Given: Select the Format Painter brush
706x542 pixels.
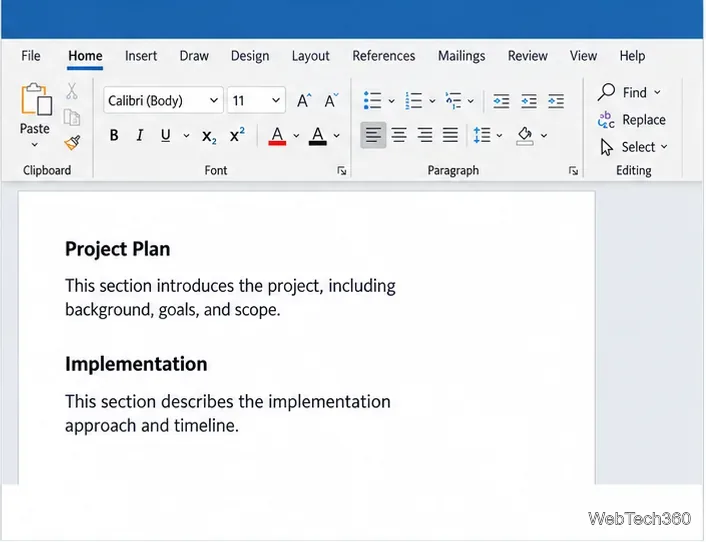Looking at the screenshot, I should coord(72,143).
